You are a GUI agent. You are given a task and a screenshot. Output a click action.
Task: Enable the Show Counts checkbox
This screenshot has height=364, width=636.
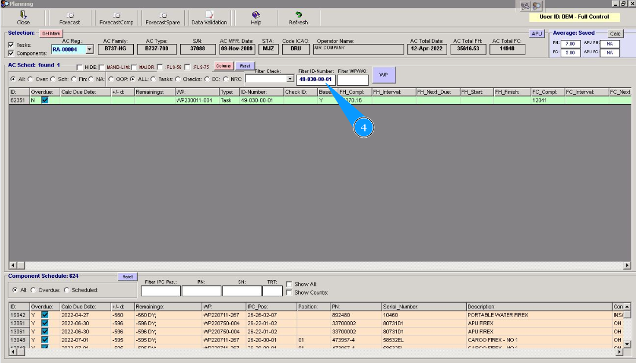point(289,293)
